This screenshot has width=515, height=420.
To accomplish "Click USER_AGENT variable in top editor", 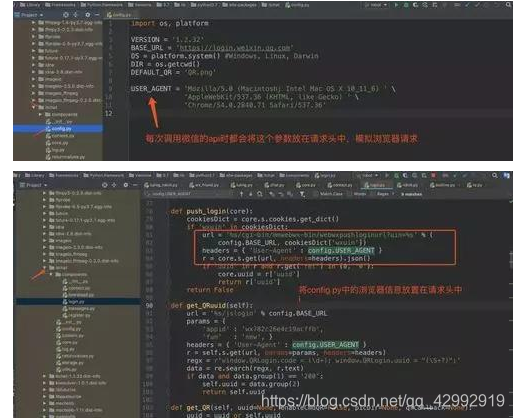I will [151, 89].
